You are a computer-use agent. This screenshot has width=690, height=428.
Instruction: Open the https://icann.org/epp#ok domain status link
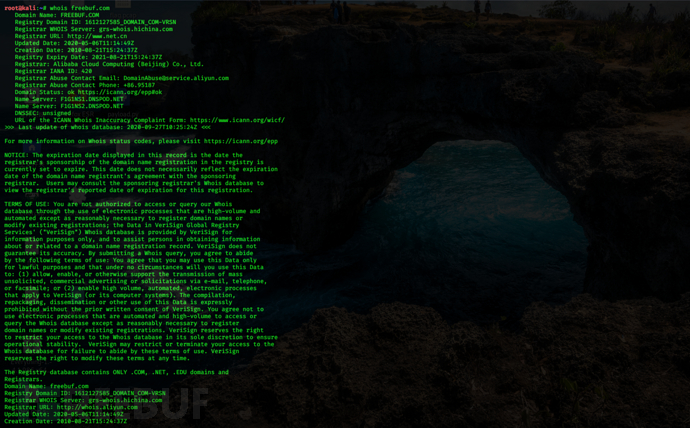pyautogui.click(x=120, y=92)
